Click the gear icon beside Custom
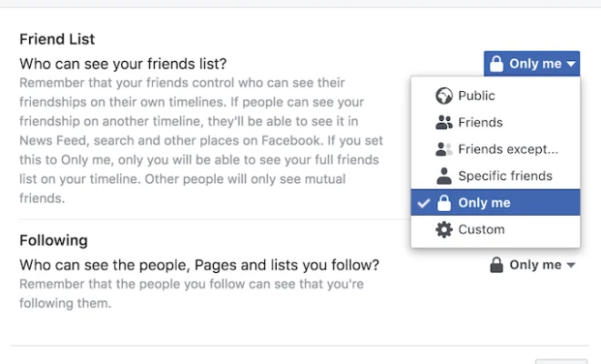Screen dimensions: 601x364 443,229
